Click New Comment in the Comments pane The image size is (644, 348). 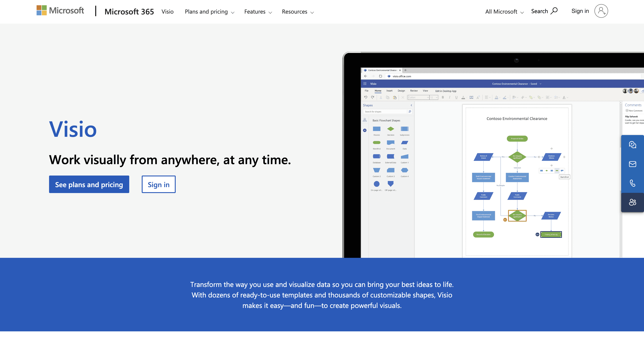tap(634, 111)
